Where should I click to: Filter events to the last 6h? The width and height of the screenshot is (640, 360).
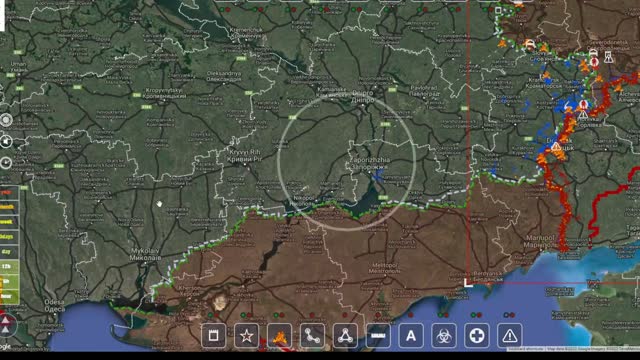tap(9, 281)
